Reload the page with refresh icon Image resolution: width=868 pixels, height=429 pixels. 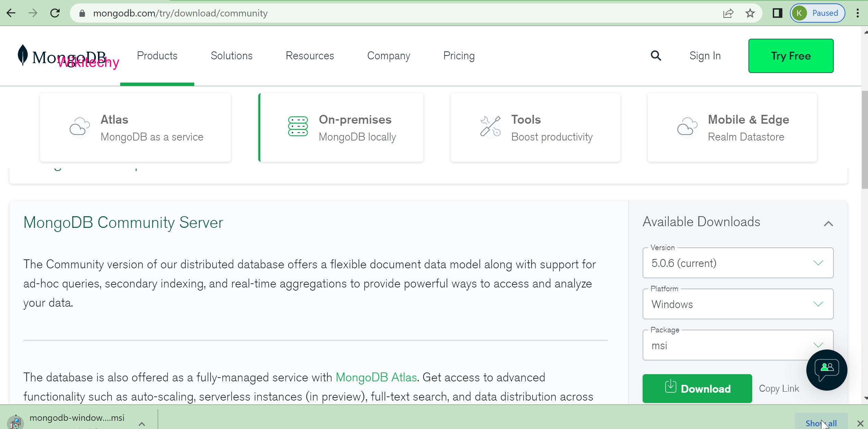click(x=55, y=13)
